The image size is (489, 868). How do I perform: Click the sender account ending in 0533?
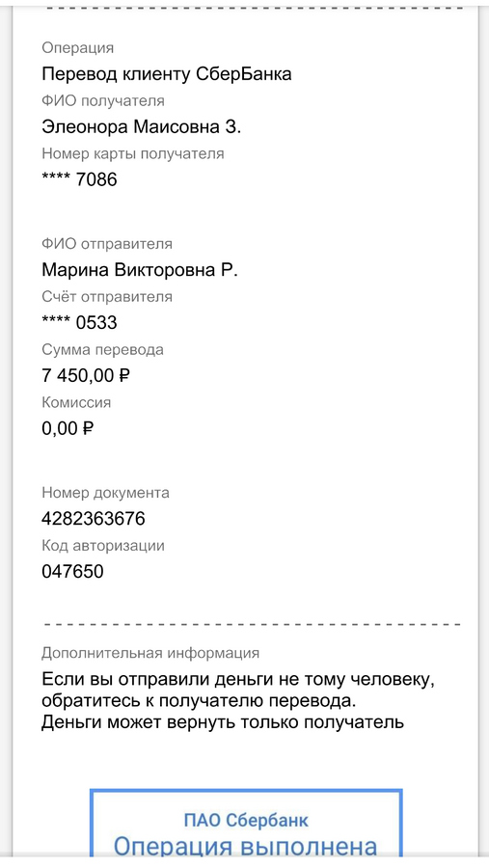coord(79,322)
